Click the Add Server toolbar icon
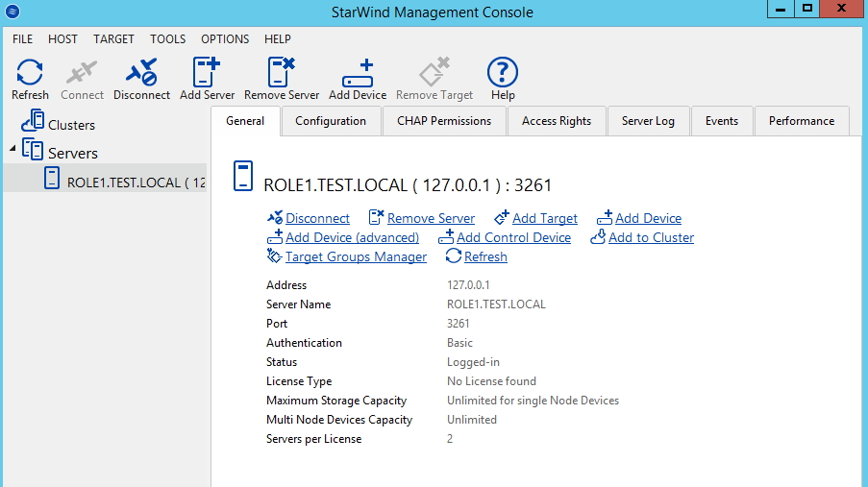The height and width of the screenshot is (487, 868). (207, 72)
